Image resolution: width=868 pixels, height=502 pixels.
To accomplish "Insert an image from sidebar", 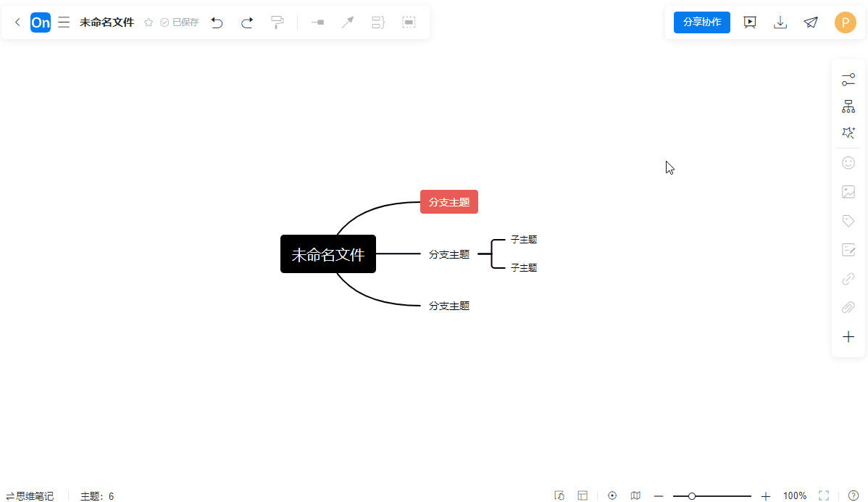I will point(848,191).
